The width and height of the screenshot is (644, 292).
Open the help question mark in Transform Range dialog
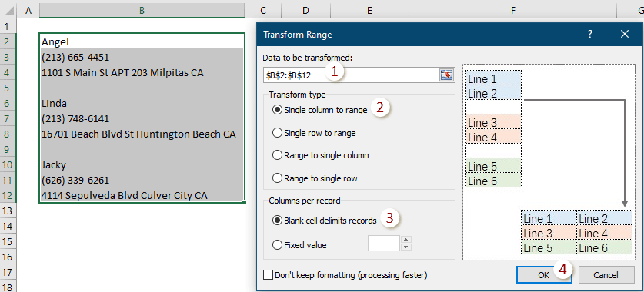click(x=590, y=35)
